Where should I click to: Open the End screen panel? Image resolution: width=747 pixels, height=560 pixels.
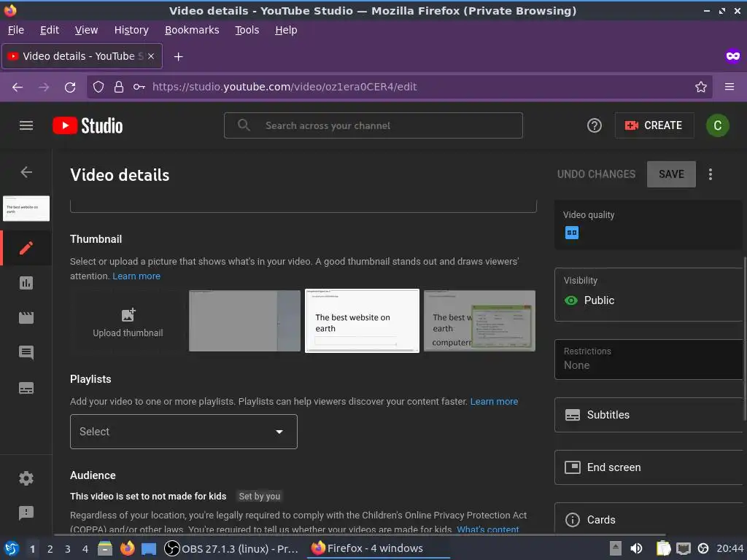[x=649, y=467]
